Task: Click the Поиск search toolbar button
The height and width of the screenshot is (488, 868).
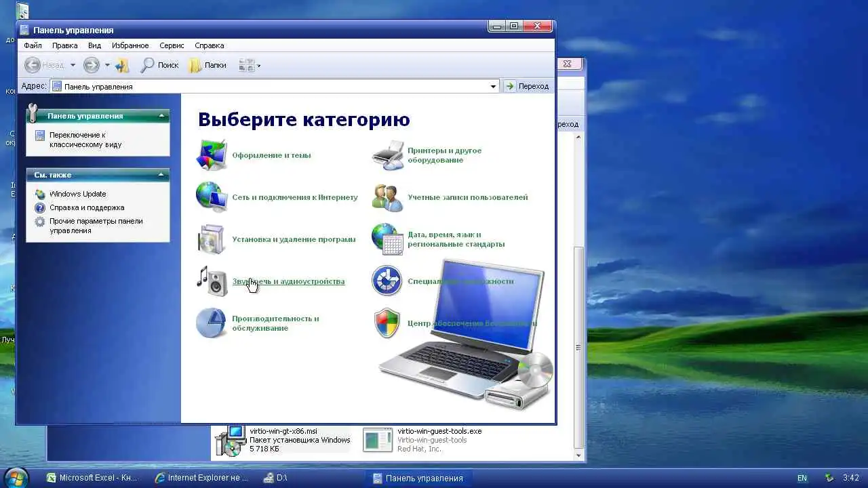Action: (x=159, y=65)
